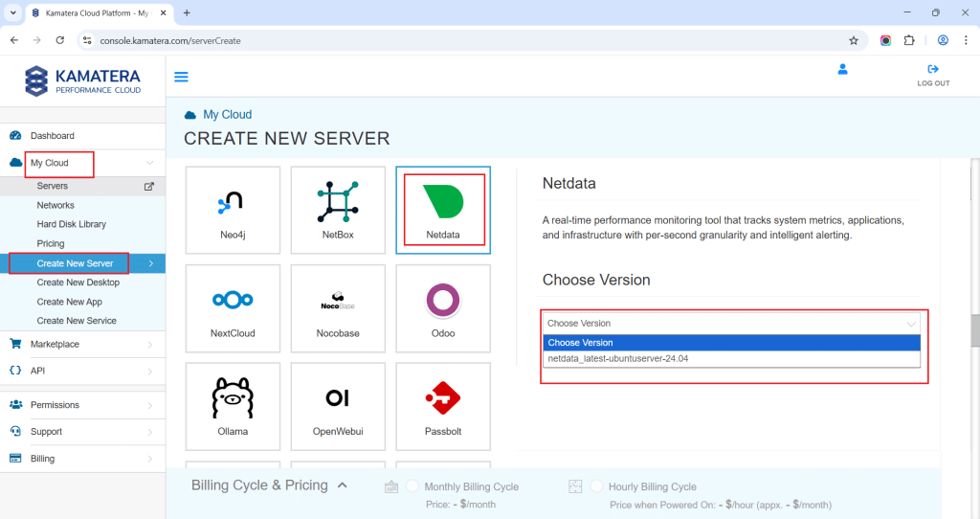Expand the API menu
The width and height of the screenshot is (980, 519).
click(x=82, y=371)
